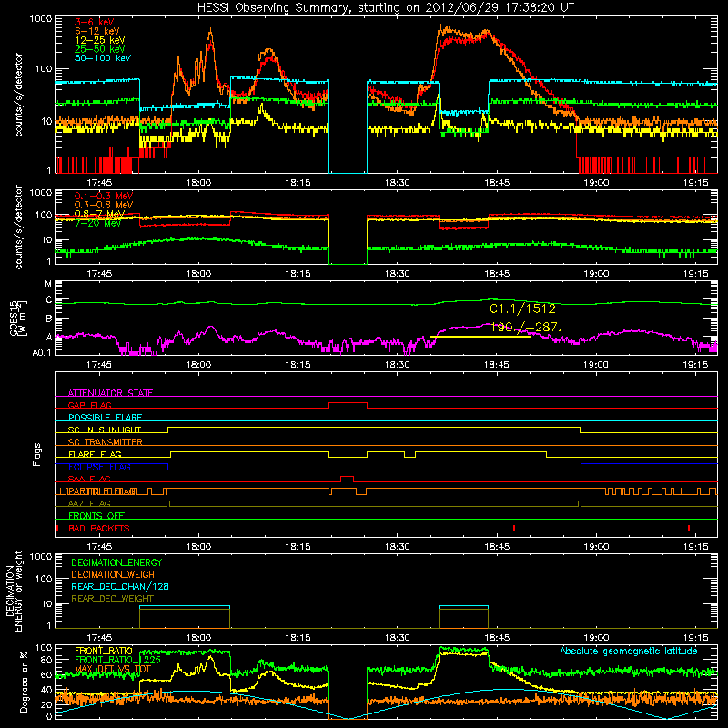Click the FRONT_RATIO legend label
The width and height of the screenshot is (728, 728).
104,651
